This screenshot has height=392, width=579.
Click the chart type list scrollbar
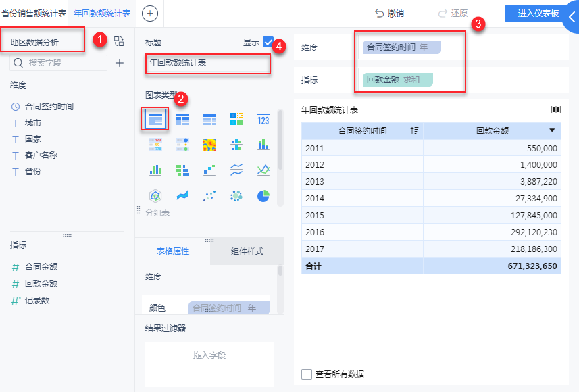point(280,140)
